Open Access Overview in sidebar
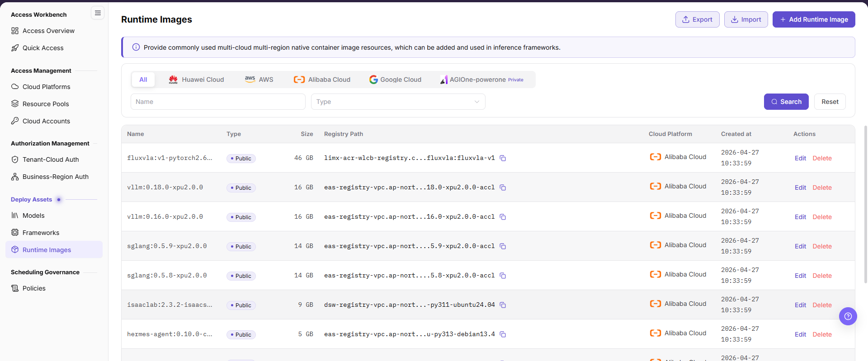This screenshot has width=868, height=361. (54, 31)
